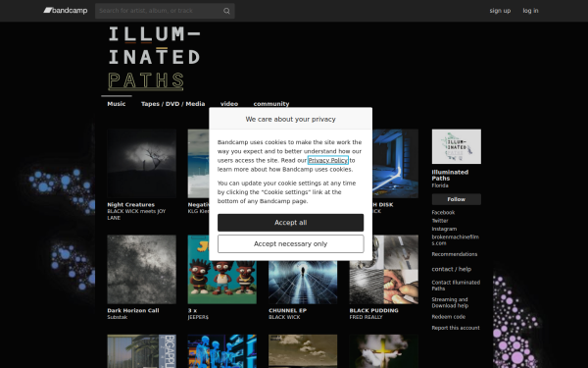
Task: Open the blue skeletons album cover in bottom row
Action: click(222, 351)
